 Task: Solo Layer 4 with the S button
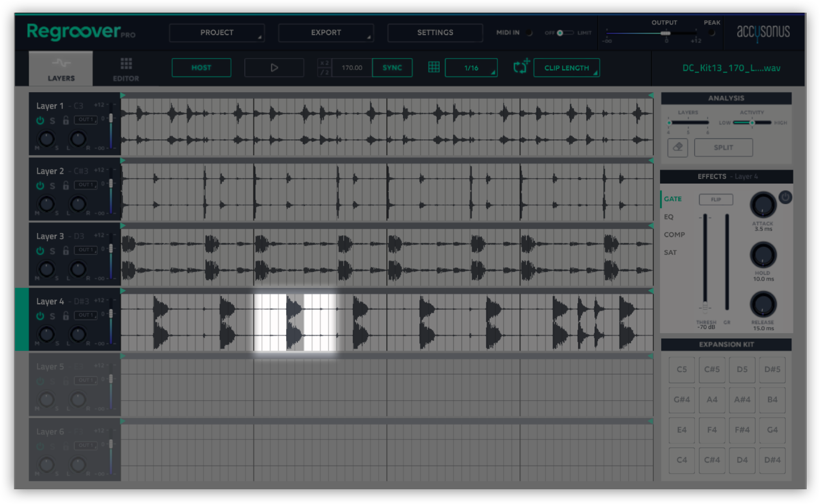[x=52, y=316]
